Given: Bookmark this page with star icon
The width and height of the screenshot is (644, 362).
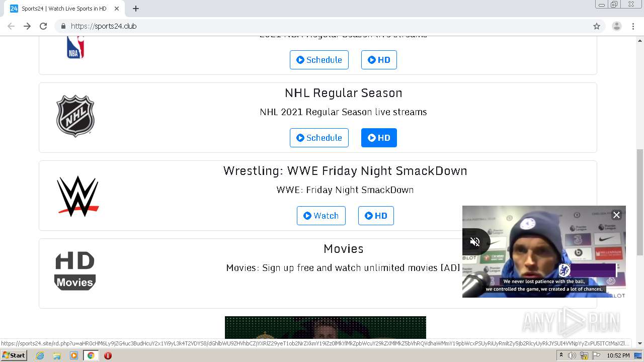Looking at the screenshot, I should click(597, 26).
